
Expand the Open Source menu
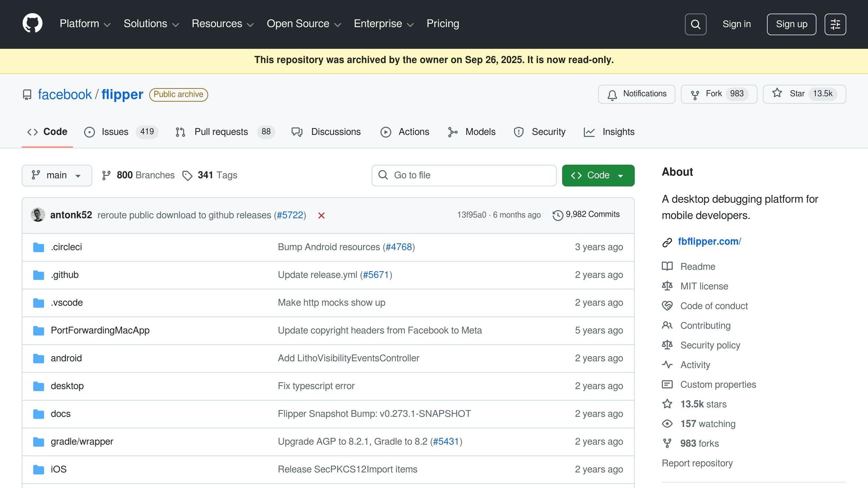(x=303, y=24)
